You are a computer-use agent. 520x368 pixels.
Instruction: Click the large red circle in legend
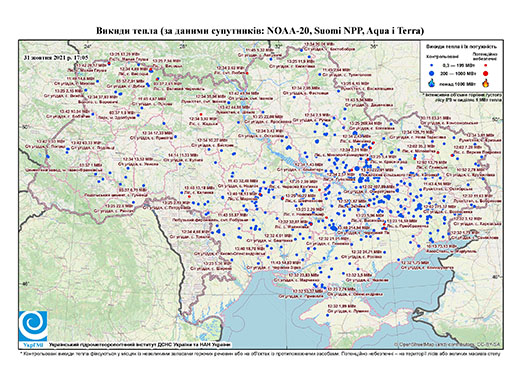pos(485,73)
